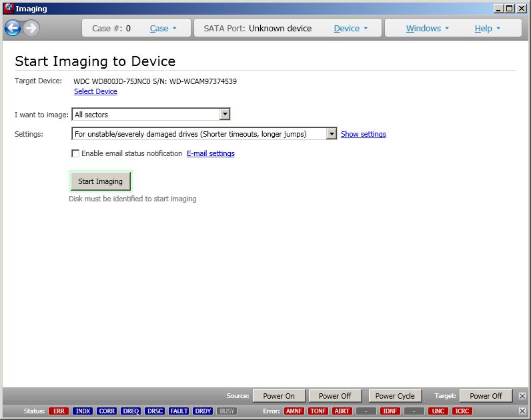Open the Device menu

click(x=350, y=29)
